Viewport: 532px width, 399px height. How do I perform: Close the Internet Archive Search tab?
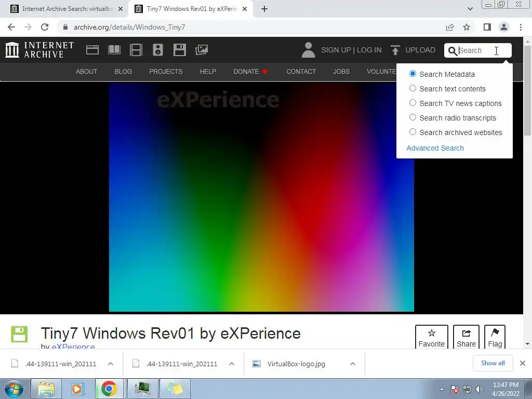pos(121,9)
